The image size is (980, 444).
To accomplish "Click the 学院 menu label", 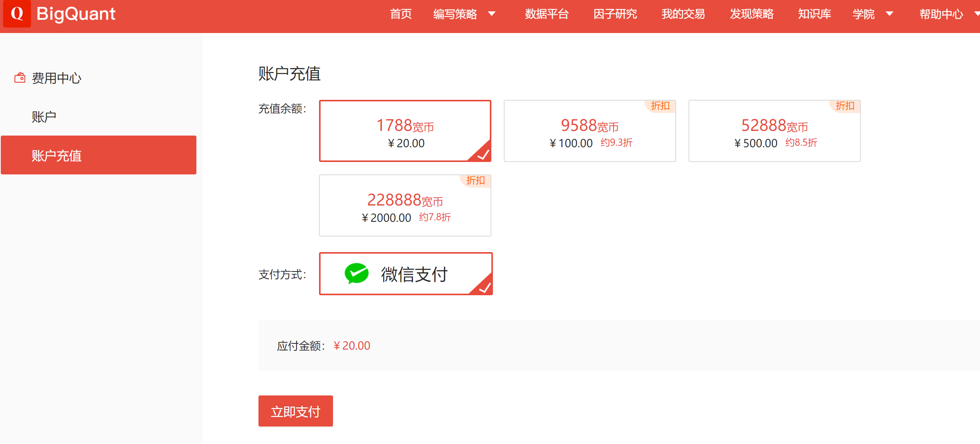I will pos(863,14).
